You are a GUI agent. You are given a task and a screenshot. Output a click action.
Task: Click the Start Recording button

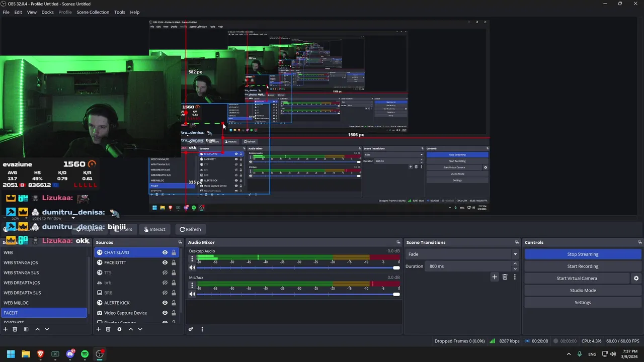583,266
